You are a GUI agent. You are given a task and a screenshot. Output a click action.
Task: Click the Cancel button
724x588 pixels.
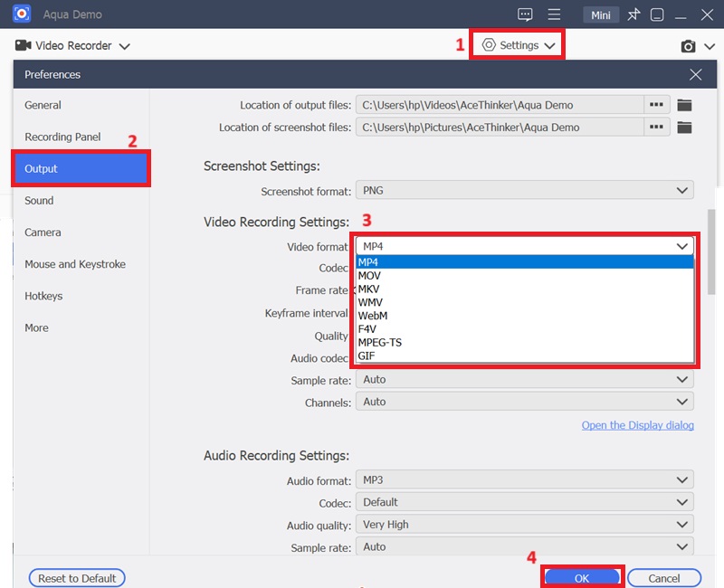coord(664,578)
